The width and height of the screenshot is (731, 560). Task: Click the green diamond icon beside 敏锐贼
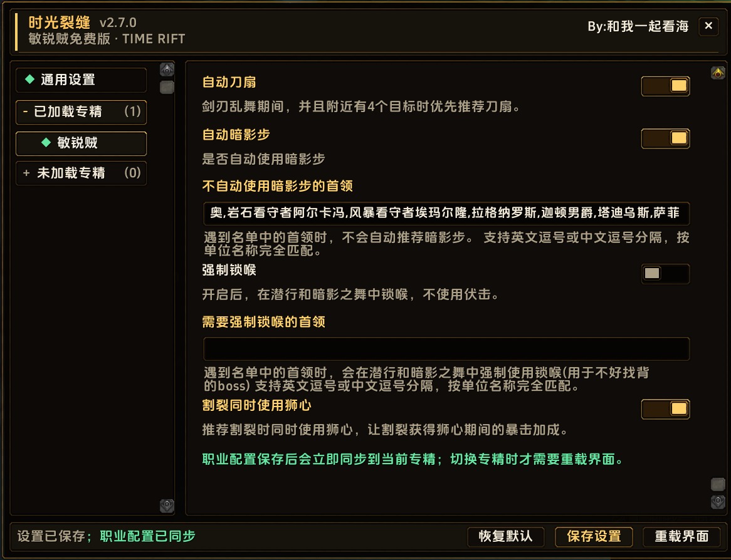[46, 143]
